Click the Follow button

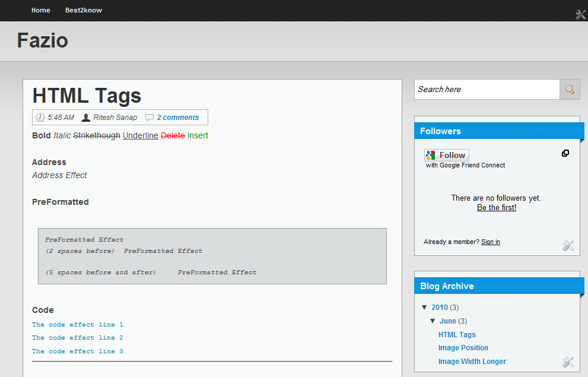point(447,156)
